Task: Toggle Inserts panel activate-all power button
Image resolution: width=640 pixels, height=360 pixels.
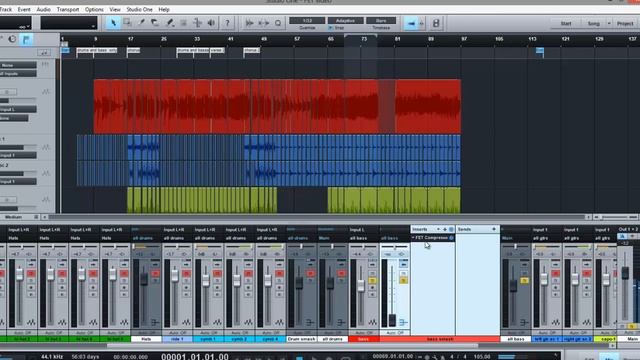Action: 451,229
